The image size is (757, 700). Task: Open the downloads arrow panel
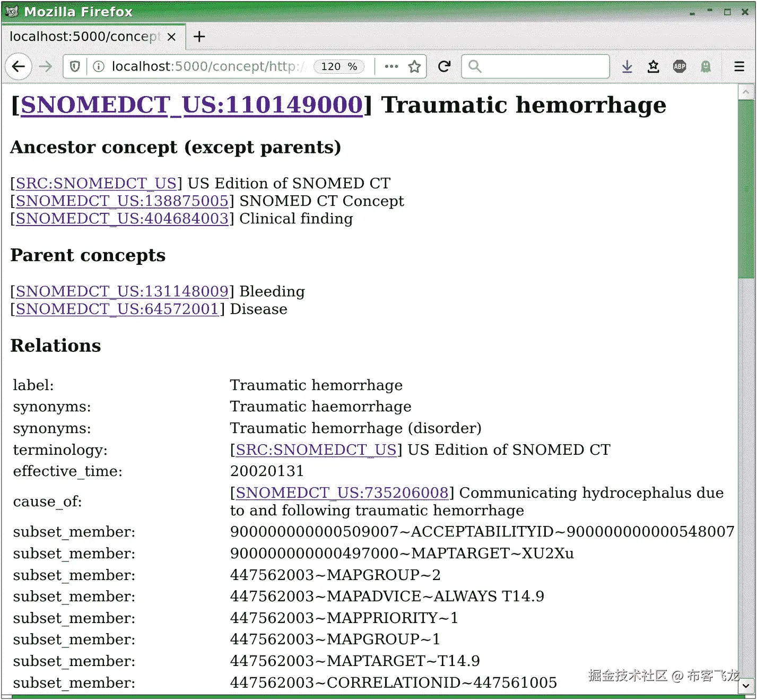(627, 66)
